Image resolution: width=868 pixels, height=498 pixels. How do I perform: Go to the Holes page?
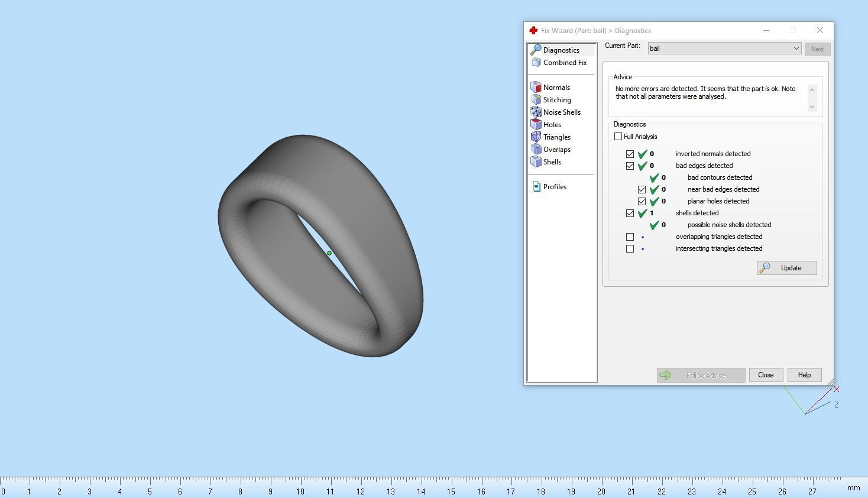pos(552,125)
